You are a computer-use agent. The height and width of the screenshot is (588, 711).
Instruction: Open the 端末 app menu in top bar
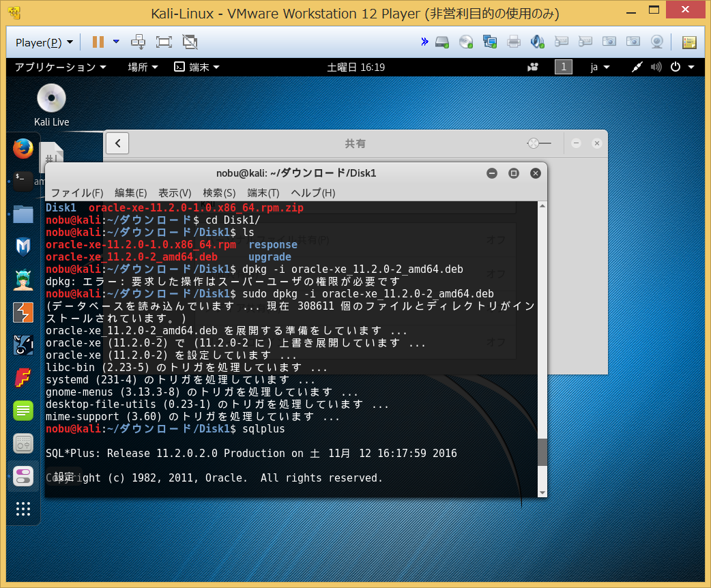(x=197, y=67)
